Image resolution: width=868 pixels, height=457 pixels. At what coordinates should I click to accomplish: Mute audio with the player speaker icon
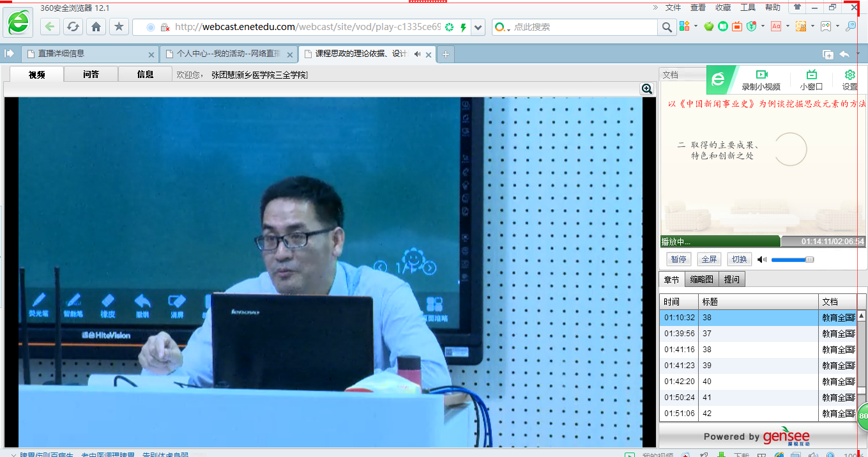762,259
